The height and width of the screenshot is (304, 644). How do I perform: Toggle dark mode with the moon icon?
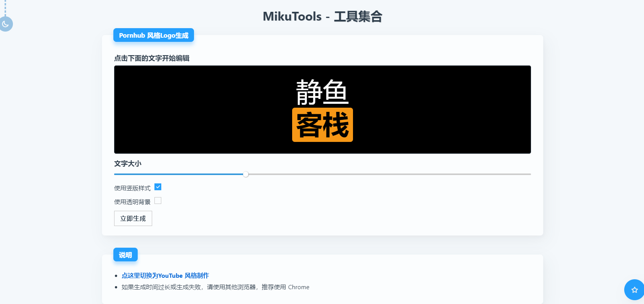(6, 24)
